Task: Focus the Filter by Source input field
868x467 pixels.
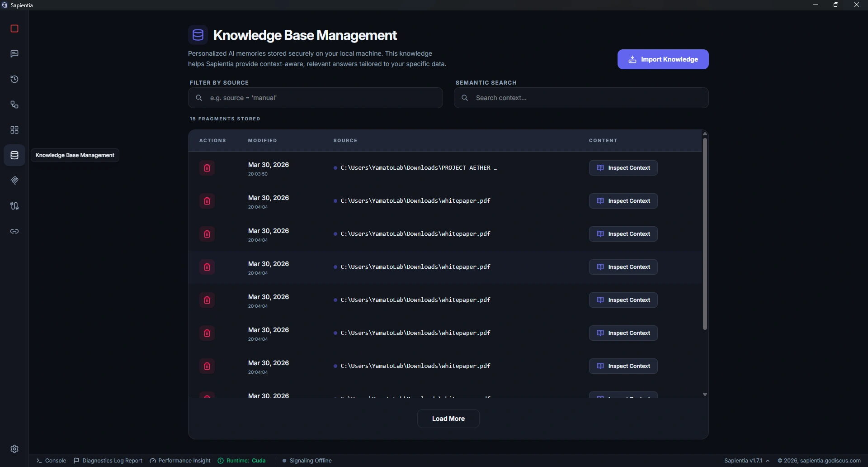Action: (x=316, y=98)
